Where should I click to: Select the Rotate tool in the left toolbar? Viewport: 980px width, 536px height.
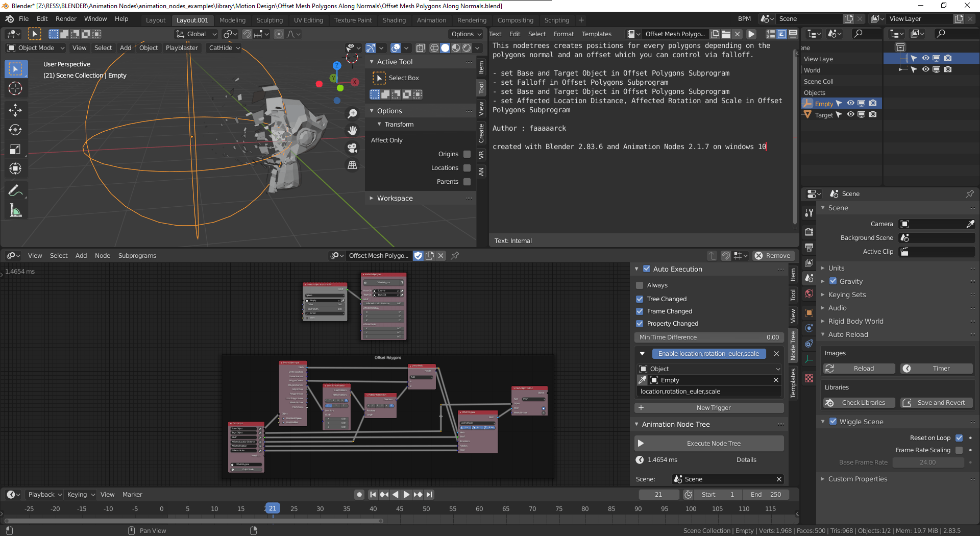[x=15, y=129]
